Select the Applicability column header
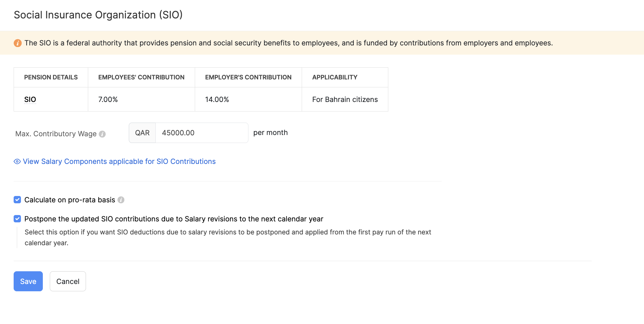Image resolution: width=644 pixels, height=324 pixels. click(335, 77)
